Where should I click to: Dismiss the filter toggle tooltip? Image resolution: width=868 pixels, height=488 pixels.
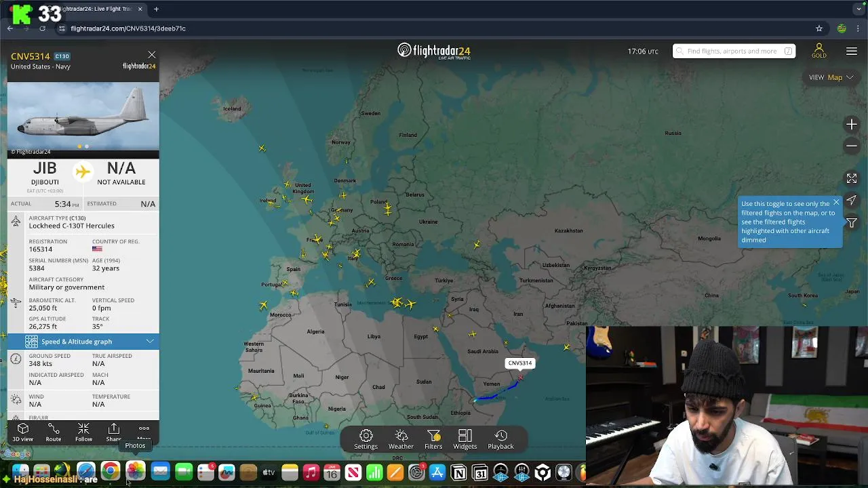836,203
